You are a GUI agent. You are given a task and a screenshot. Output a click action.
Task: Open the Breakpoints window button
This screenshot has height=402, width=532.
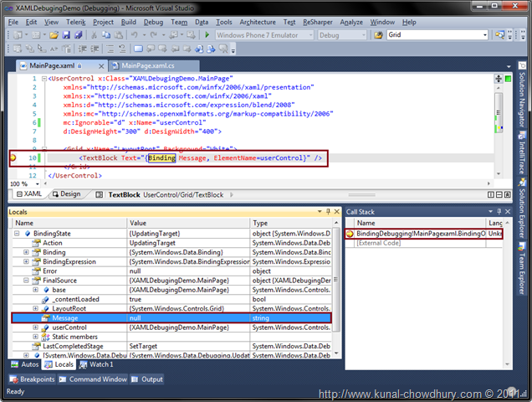pos(33,379)
